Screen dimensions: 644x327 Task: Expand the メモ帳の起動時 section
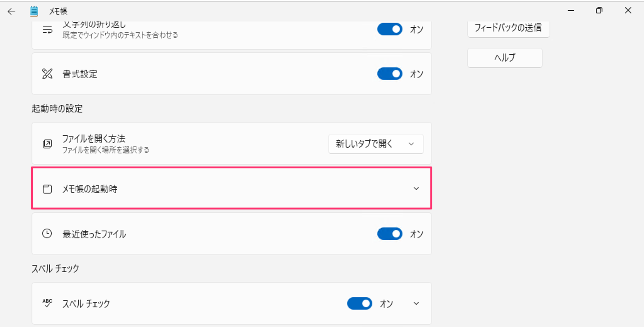click(416, 189)
